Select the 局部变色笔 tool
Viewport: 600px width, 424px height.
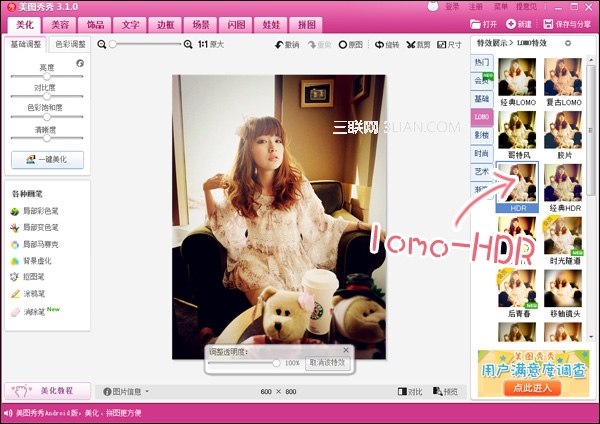[35, 228]
